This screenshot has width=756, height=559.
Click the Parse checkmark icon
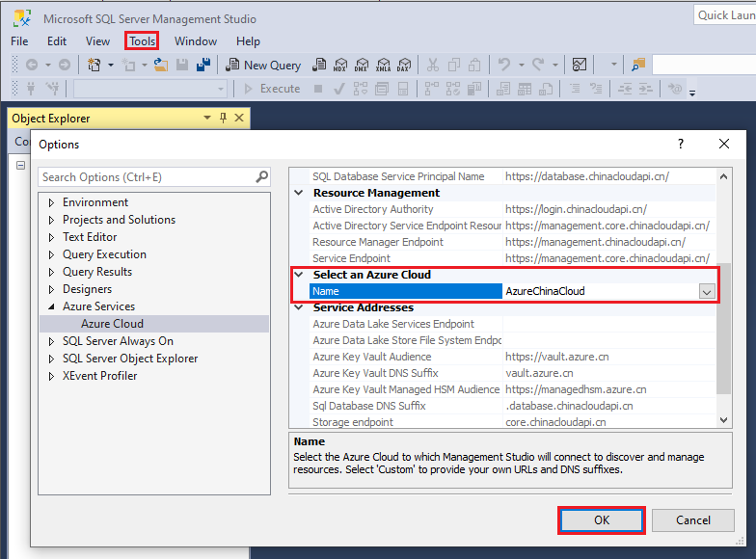[x=339, y=89]
